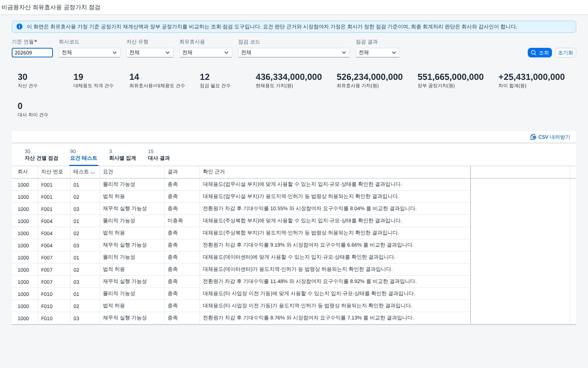Click the 최유효사용 가치 amount 526,234,000,000

click(370, 77)
